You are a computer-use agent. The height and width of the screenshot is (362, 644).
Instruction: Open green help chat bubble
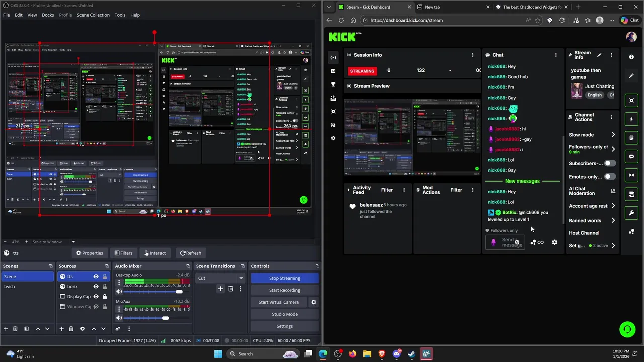coord(627,330)
